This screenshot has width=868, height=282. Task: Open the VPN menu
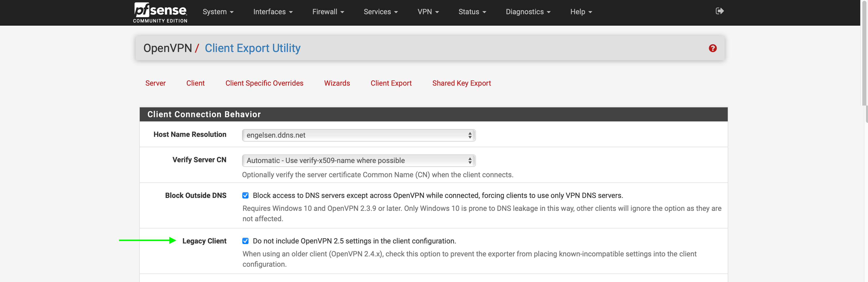click(x=428, y=12)
